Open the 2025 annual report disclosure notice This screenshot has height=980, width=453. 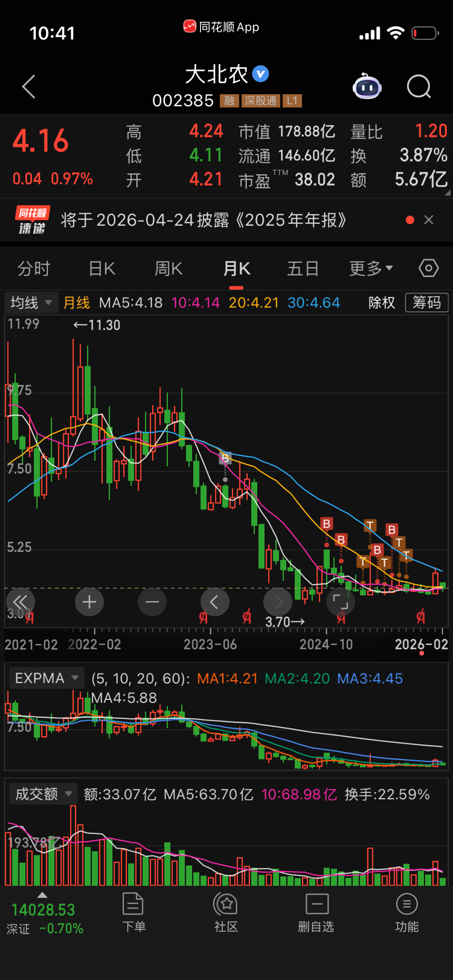point(203,220)
